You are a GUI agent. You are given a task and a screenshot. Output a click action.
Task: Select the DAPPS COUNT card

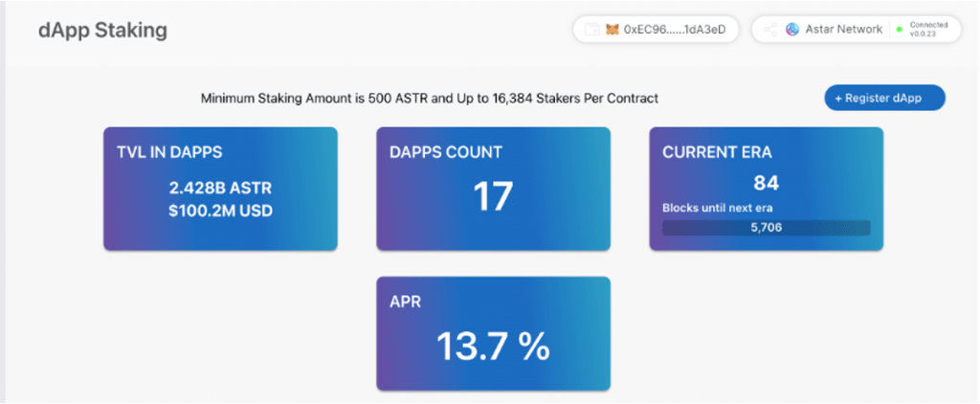[493, 189]
